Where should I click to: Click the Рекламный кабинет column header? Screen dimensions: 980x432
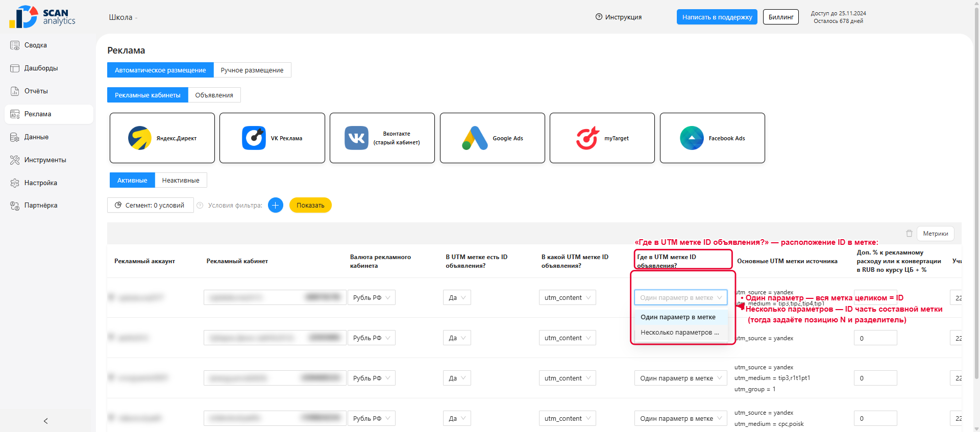coord(237,261)
